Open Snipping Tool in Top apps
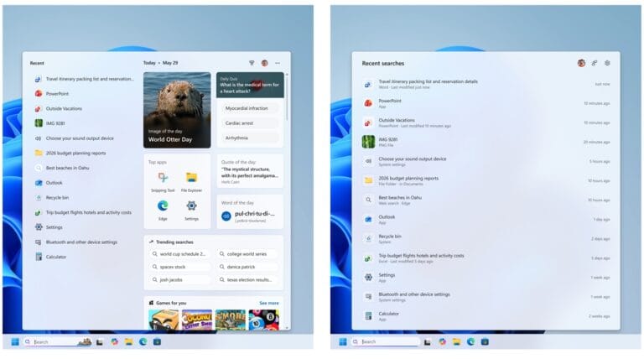This screenshot has width=644, height=359. [x=163, y=181]
